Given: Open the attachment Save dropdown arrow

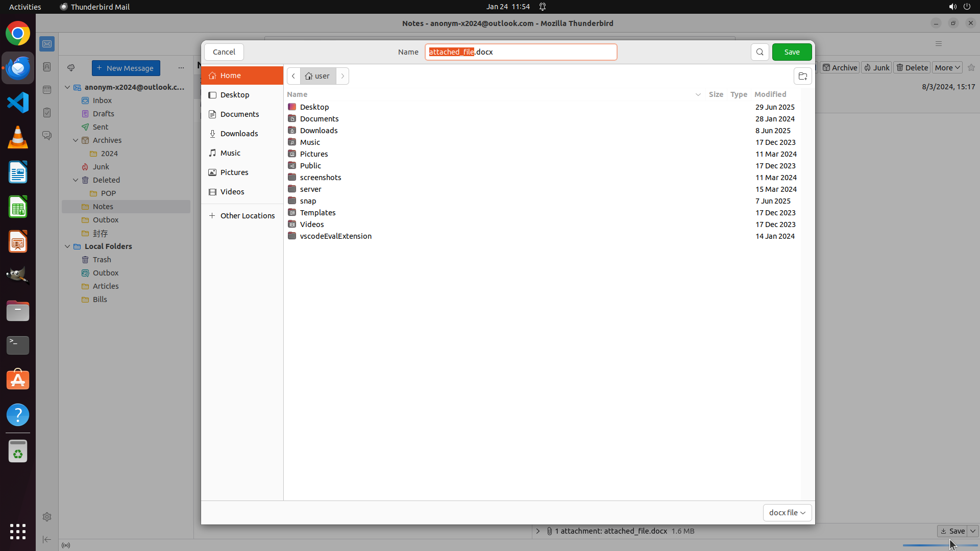Looking at the screenshot, I should 973,531.
